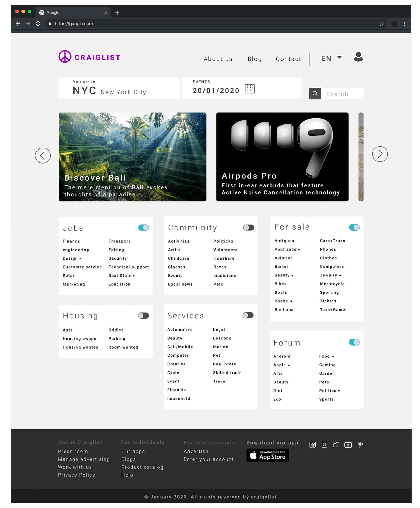
Task: Open the NYC location selector
Action: pyautogui.click(x=119, y=88)
